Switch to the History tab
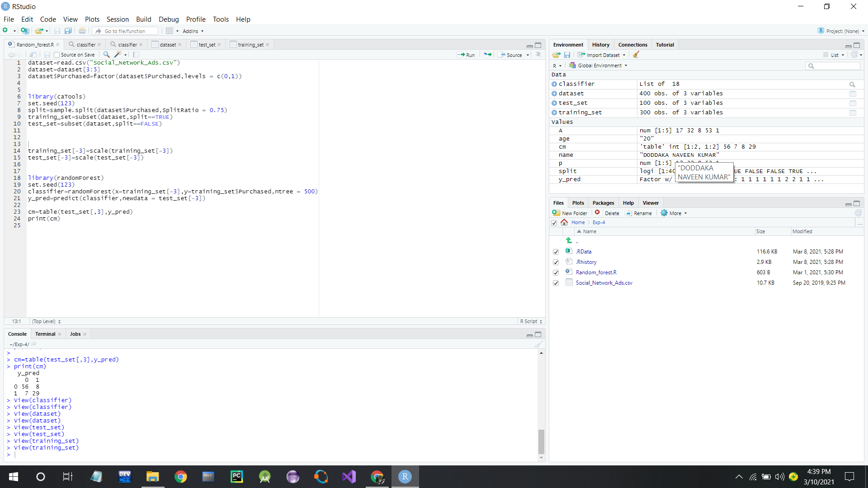Viewport: 868px width, 488px height. point(600,44)
